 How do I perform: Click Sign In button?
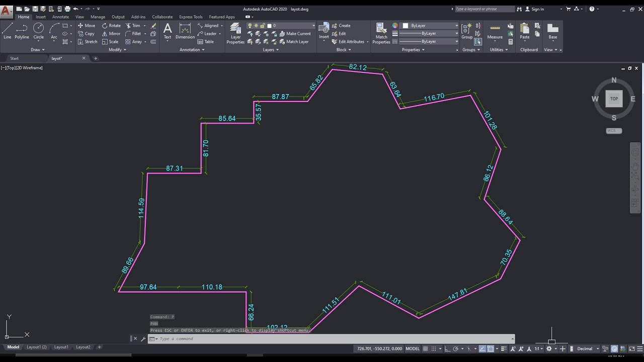pos(534,9)
